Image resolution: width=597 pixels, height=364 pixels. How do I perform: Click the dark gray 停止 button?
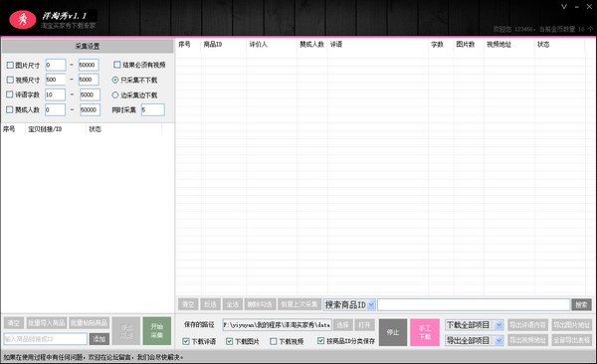[x=393, y=332]
